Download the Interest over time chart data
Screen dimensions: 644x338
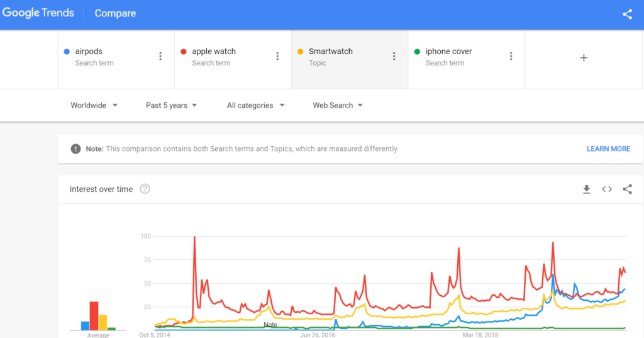(x=587, y=189)
